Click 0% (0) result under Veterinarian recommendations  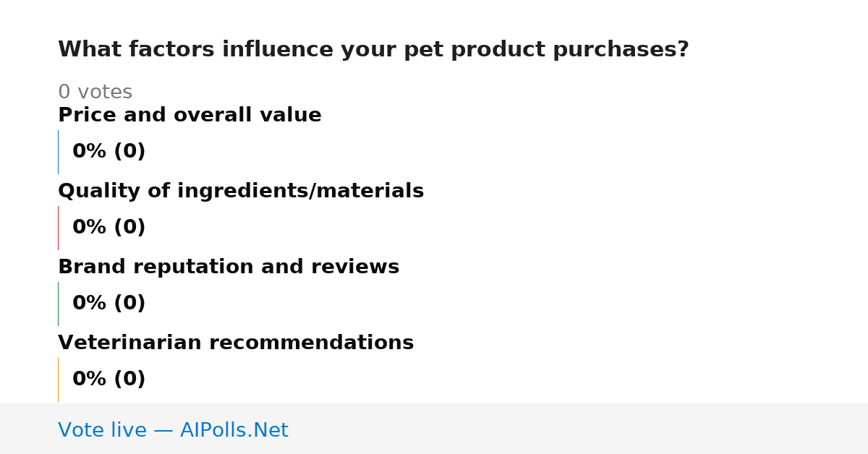pyautogui.click(x=109, y=380)
